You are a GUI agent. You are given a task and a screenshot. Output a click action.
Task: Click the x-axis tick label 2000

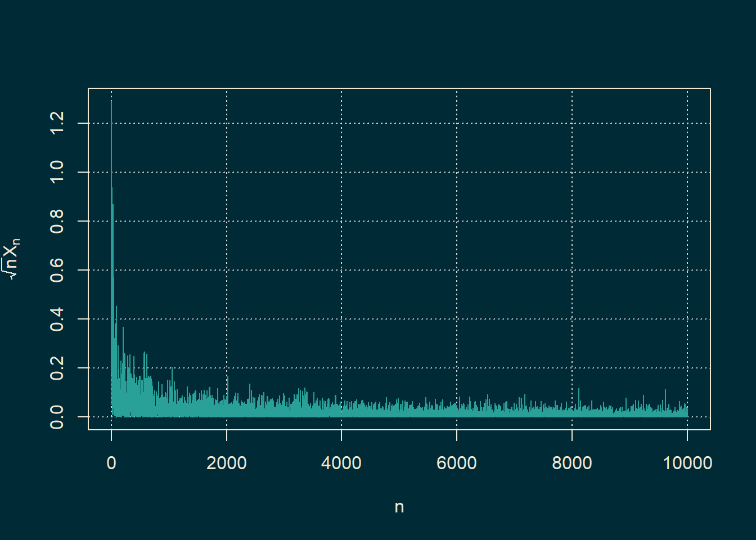click(226, 463)
